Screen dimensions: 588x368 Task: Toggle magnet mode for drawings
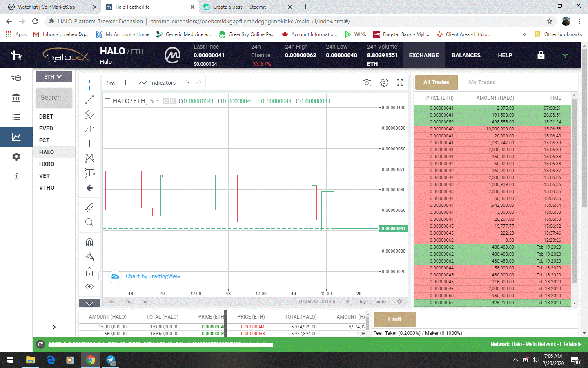(89, 242)
